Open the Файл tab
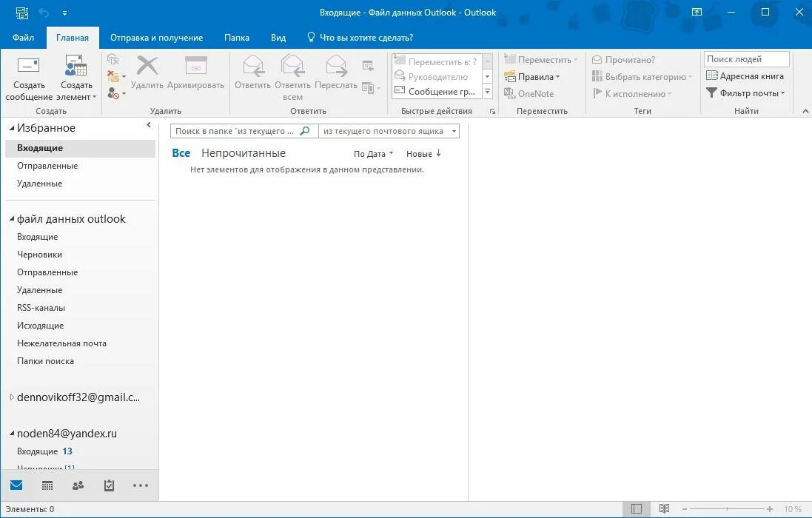 23,37
